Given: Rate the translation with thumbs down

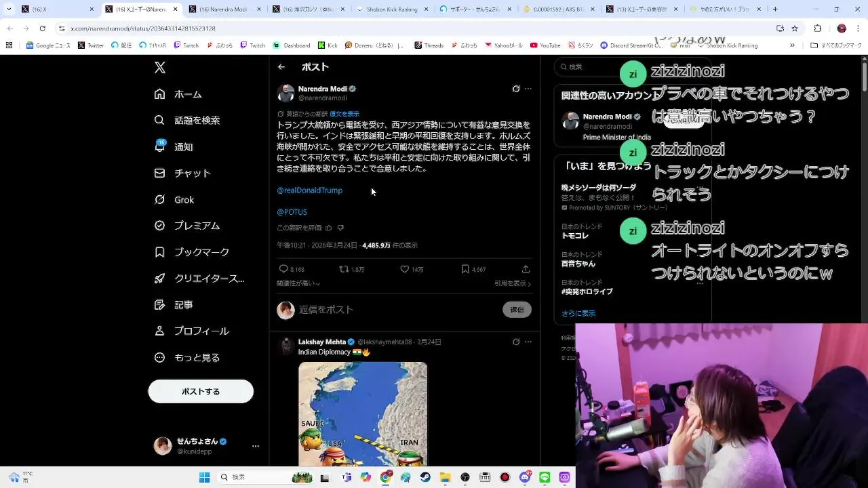Looking at the screenshot, I should point(340,228).
